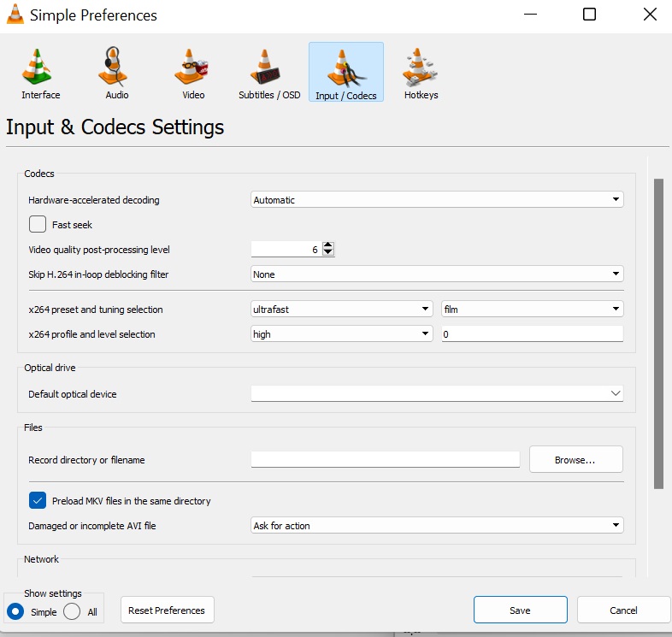Click the Video tab label
672x637 pixels.
(x=193, y=95)
